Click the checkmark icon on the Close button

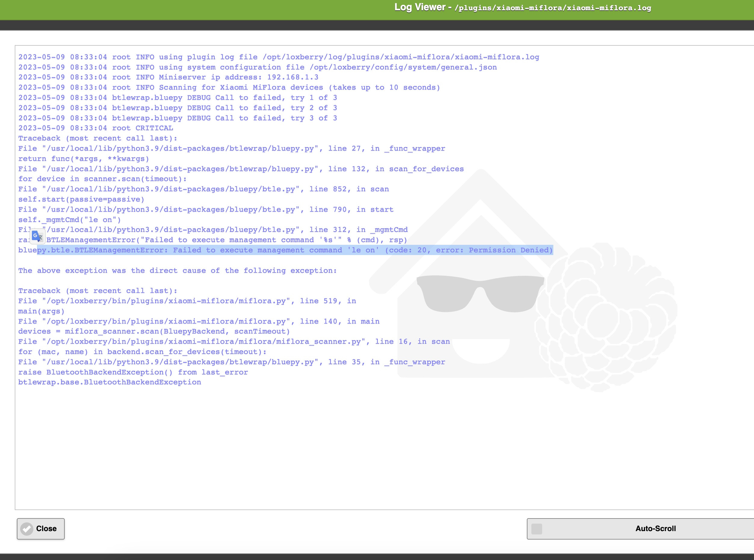point(26,528)
